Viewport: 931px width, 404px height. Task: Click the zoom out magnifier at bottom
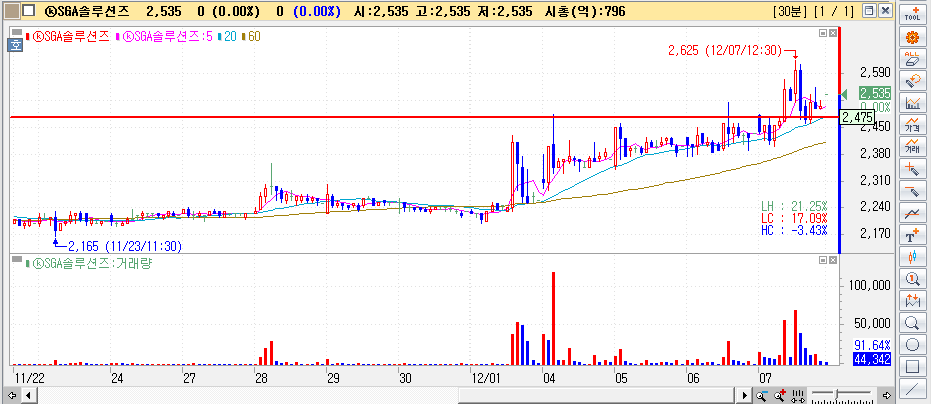761,396
